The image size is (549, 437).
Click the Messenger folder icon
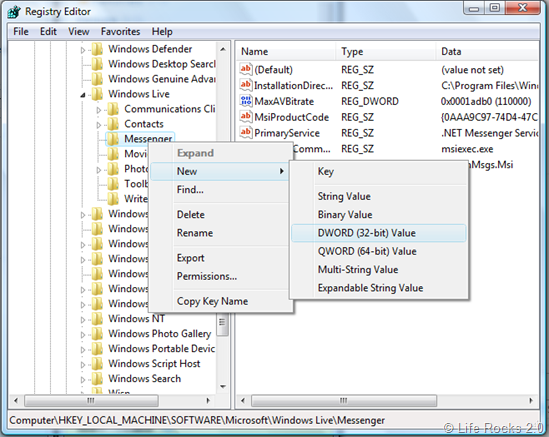tap(113, 139)
